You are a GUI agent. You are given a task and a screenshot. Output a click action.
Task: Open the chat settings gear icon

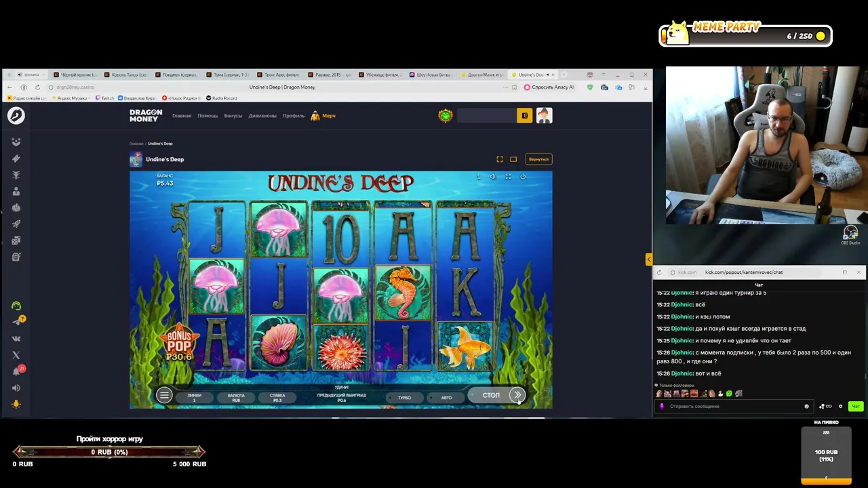click(840, 407)
